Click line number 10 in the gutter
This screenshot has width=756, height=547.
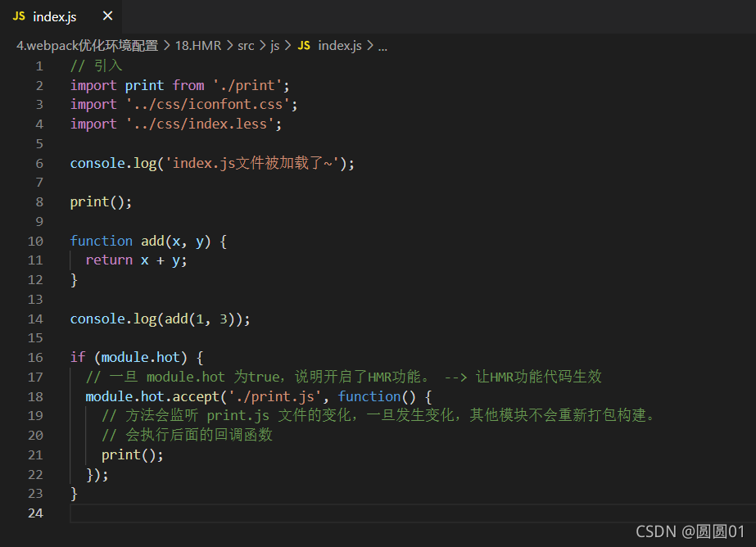36,241
